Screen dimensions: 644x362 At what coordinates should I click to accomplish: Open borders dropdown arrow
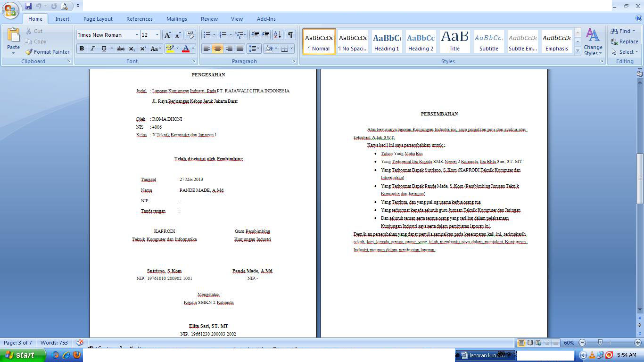click(291, 49)
